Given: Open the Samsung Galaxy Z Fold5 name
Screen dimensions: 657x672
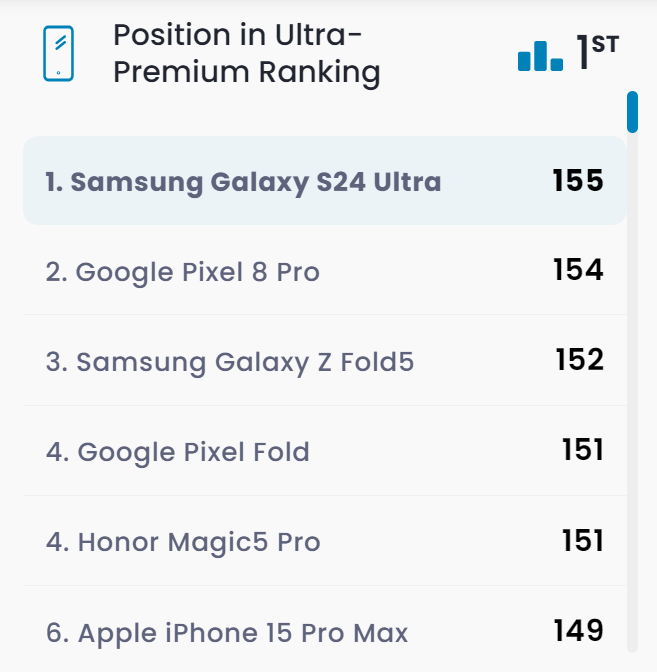Looking at the screenshot, I should 230,361.
